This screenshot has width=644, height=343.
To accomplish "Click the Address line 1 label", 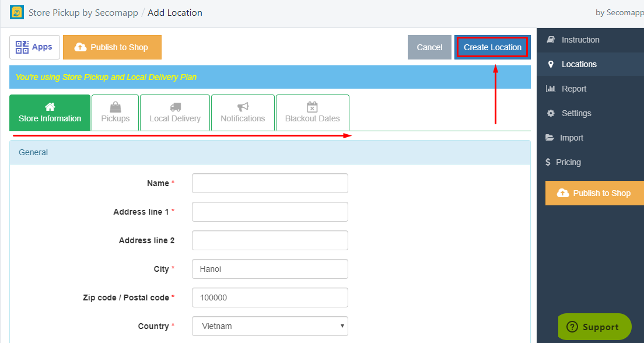I will click(141, 212).
